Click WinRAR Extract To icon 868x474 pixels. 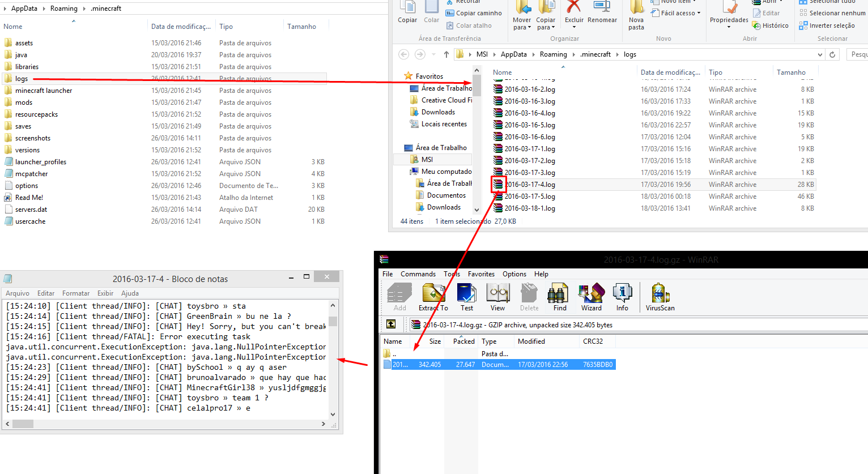coord(433,297)
